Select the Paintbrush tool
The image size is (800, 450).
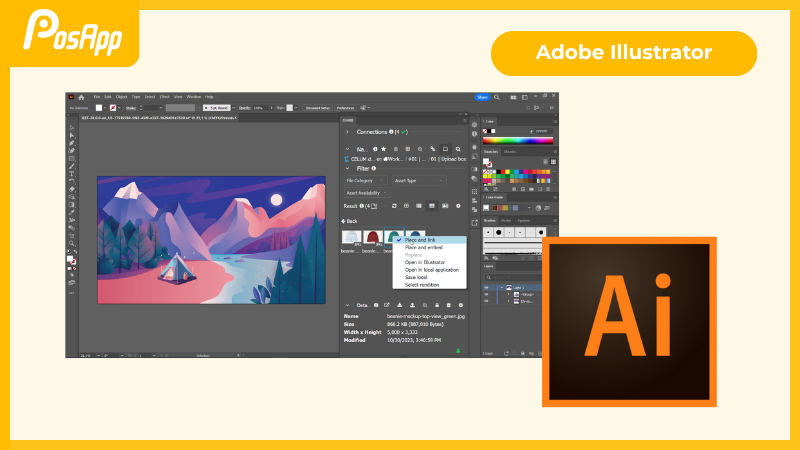pos(71,166)
